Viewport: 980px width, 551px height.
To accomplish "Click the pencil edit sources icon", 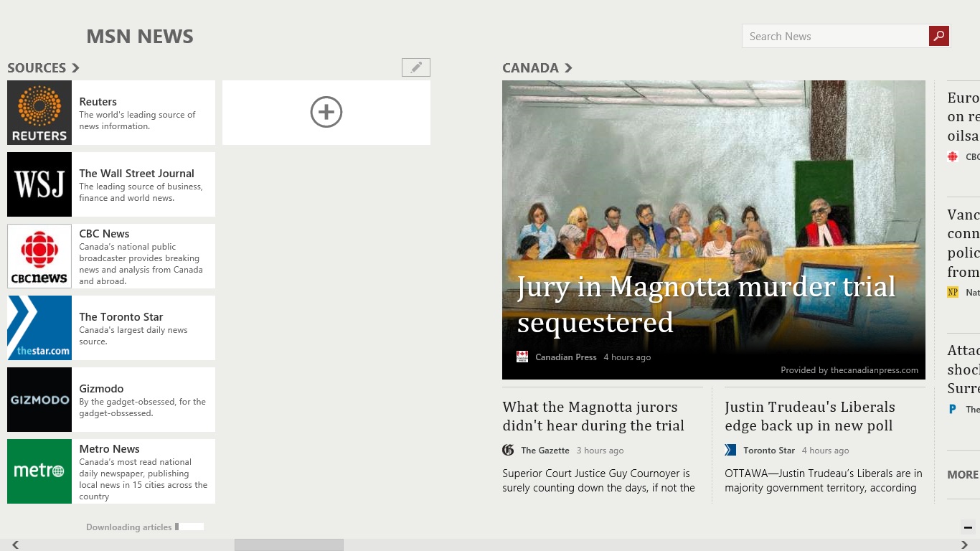I will click(416, 67).
